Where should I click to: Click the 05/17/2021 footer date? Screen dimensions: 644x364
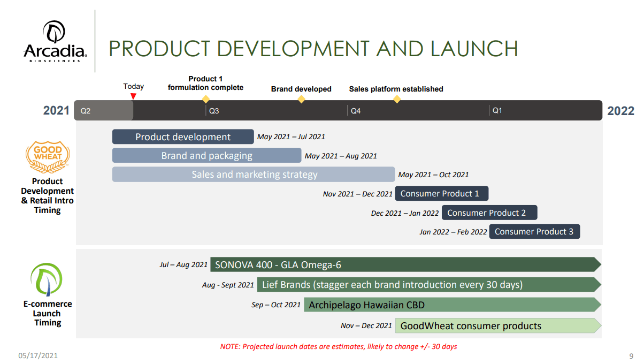point(39,355)
